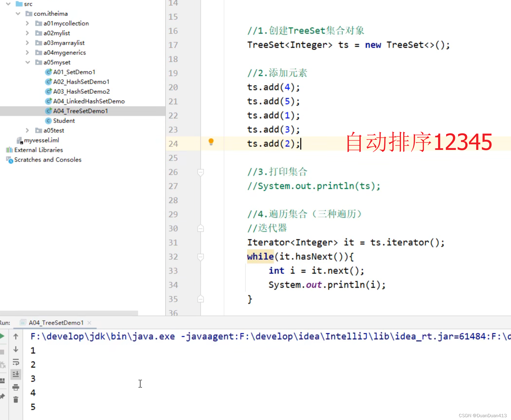Click the A01_SetDemo1 class icon
The image size is (511, 420).
click(48, 72)
